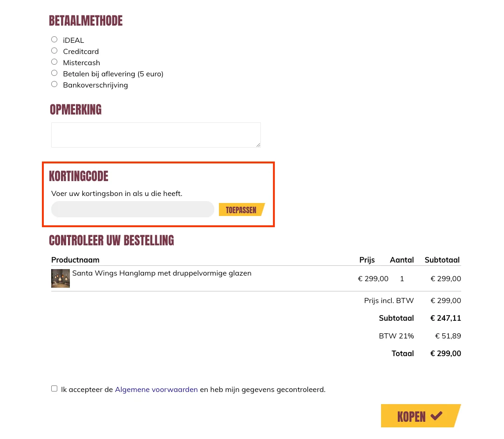
Task: Check the Algemene voorwaarden acceptance box
Action: point(54,388)
